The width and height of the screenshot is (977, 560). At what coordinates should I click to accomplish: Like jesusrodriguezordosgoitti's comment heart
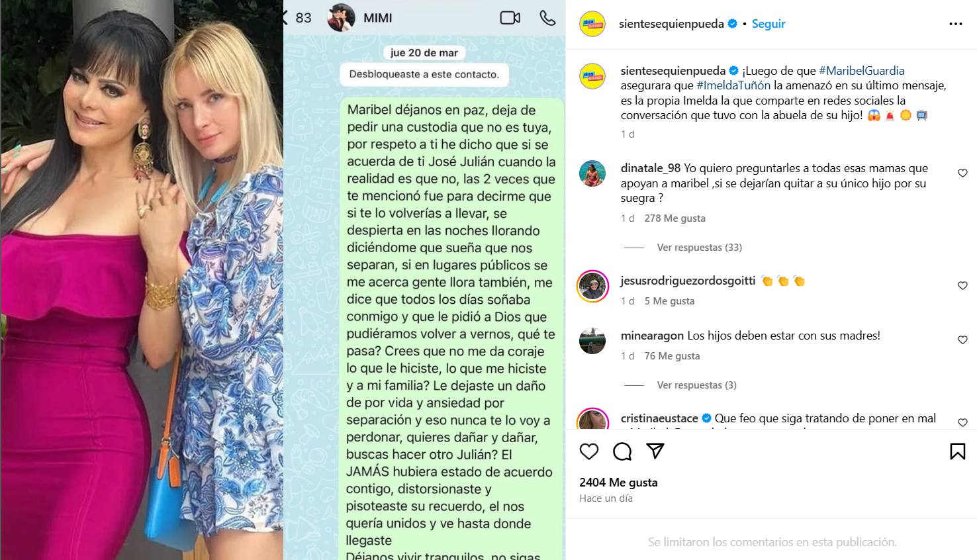coord(962,286)
